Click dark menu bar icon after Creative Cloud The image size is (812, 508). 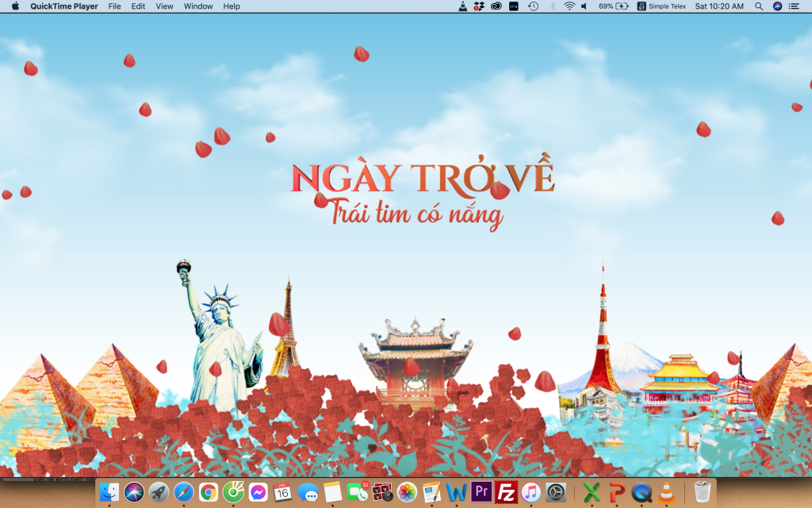click(514, 6)
